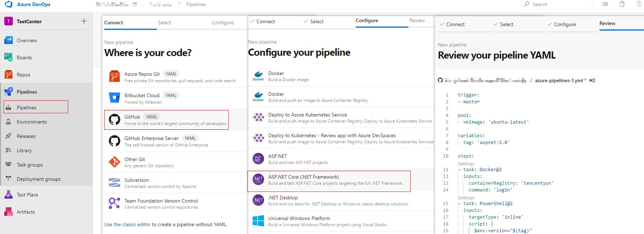This screenshot has height=234, width=644.
Task: Open Library under Pipelines
Action: (24, 150)
